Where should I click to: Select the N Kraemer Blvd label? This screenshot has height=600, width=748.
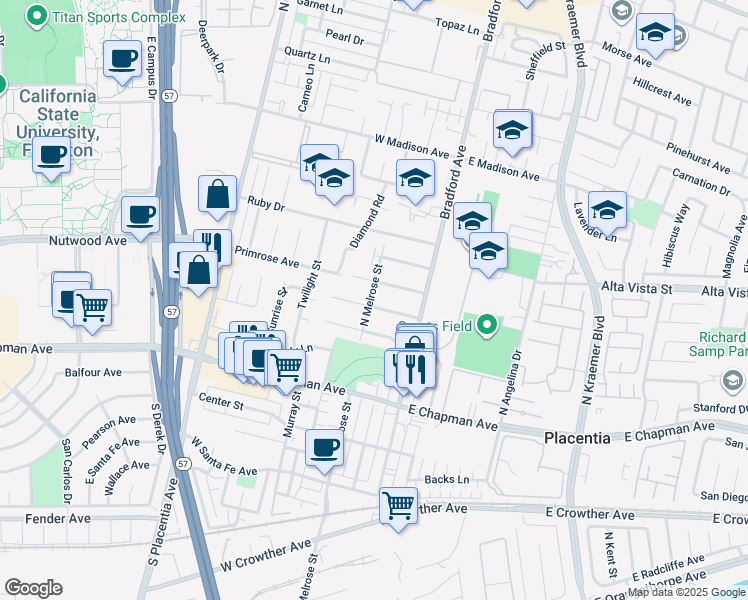tap(593, 361)
